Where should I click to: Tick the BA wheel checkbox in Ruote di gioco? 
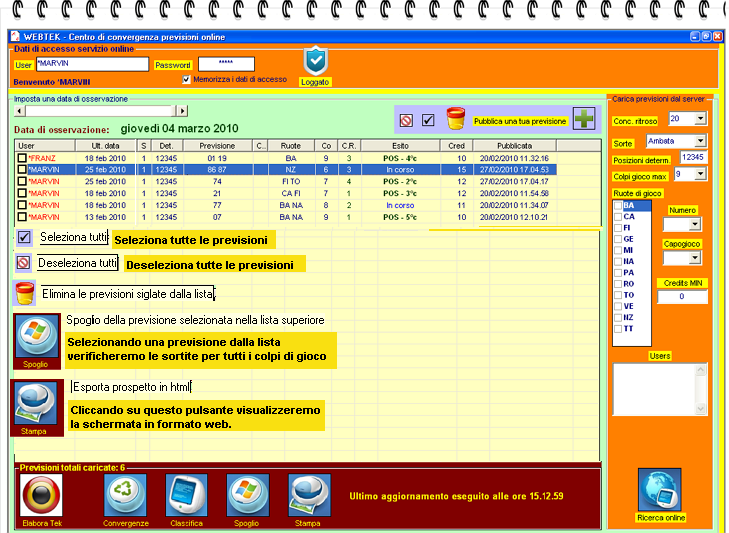[x=617, y=205]
